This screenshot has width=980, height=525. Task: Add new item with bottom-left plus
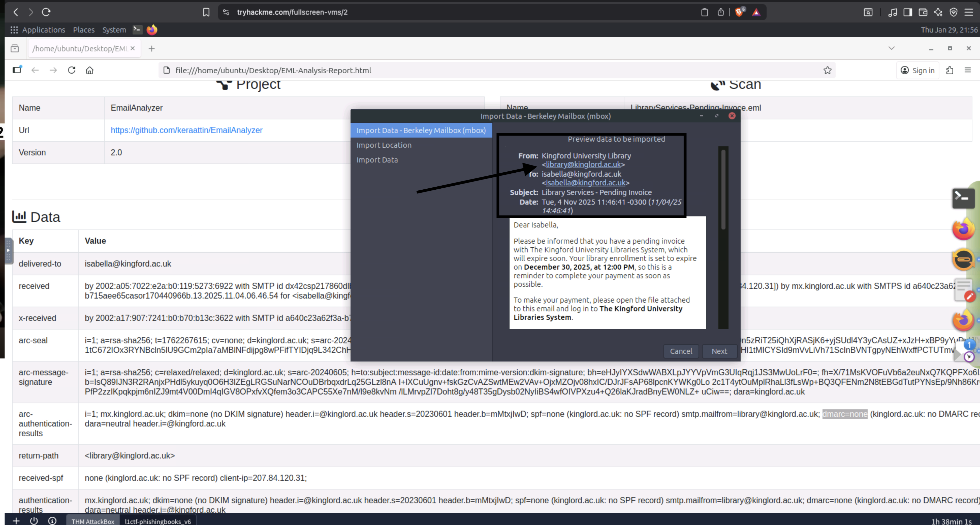16,520
